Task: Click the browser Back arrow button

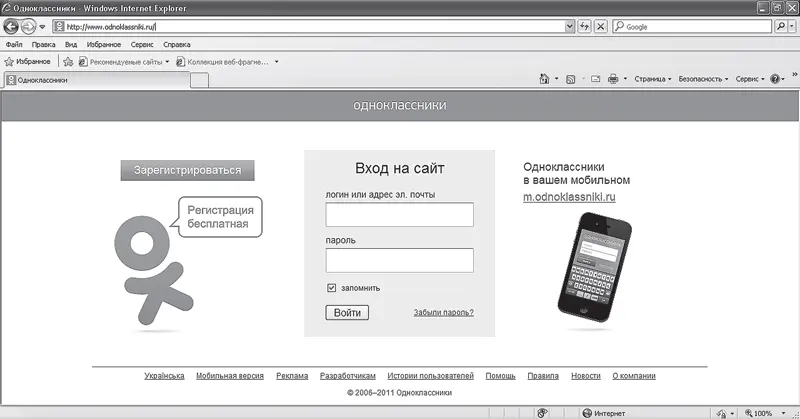Action: (11, 26)
